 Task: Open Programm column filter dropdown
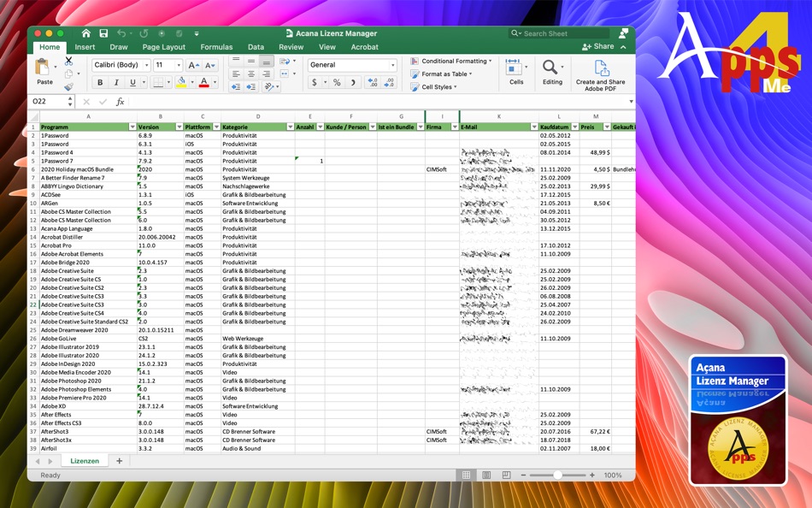pos(132,127)
